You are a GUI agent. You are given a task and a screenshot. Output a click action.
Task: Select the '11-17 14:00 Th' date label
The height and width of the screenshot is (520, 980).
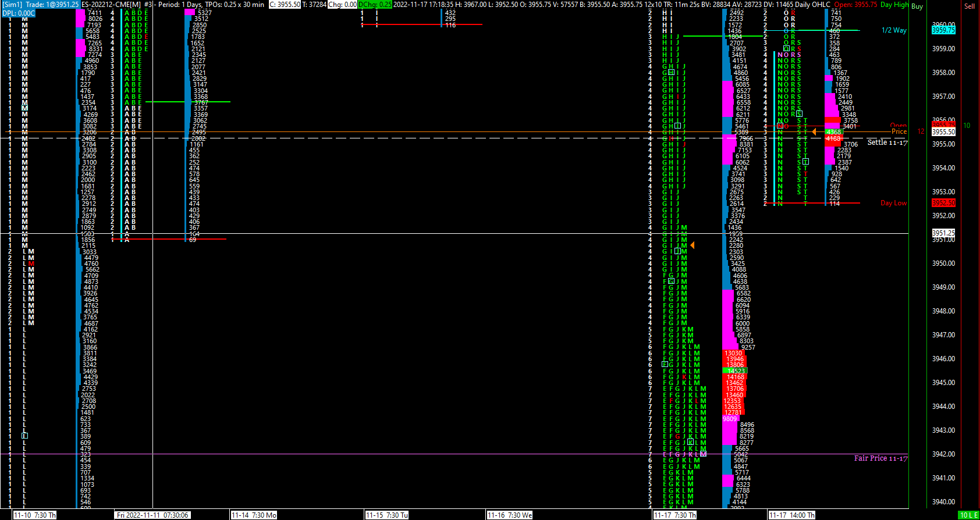[792, 515]
